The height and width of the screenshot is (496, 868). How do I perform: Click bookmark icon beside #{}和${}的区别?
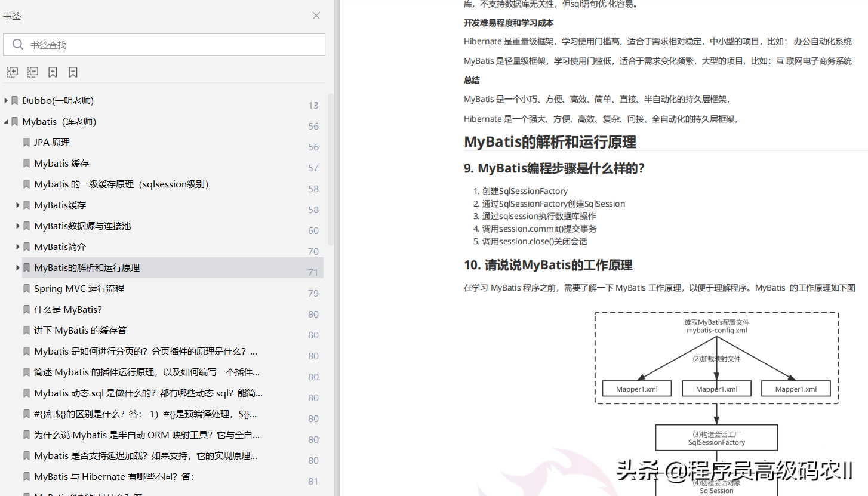tap(26, 414)
